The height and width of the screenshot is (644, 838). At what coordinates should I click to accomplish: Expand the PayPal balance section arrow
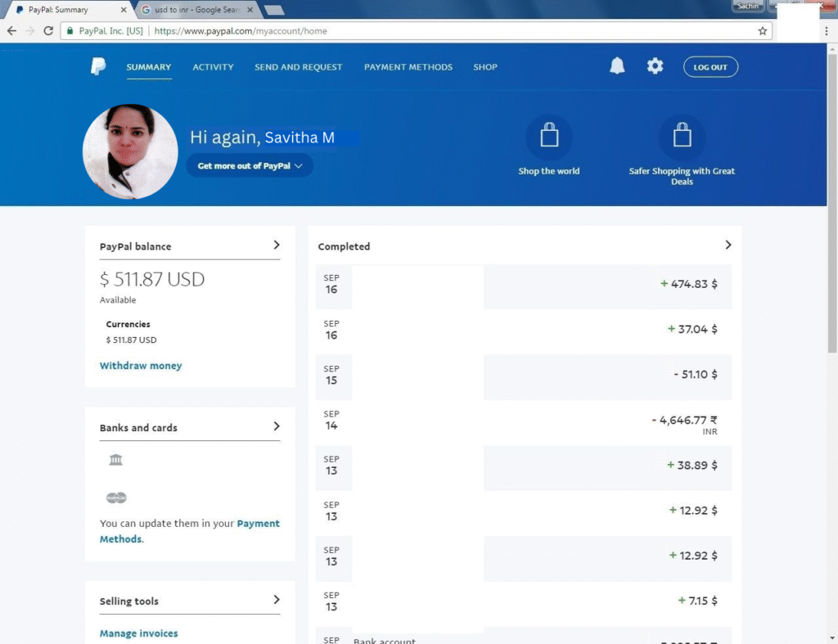pos(277,245)
